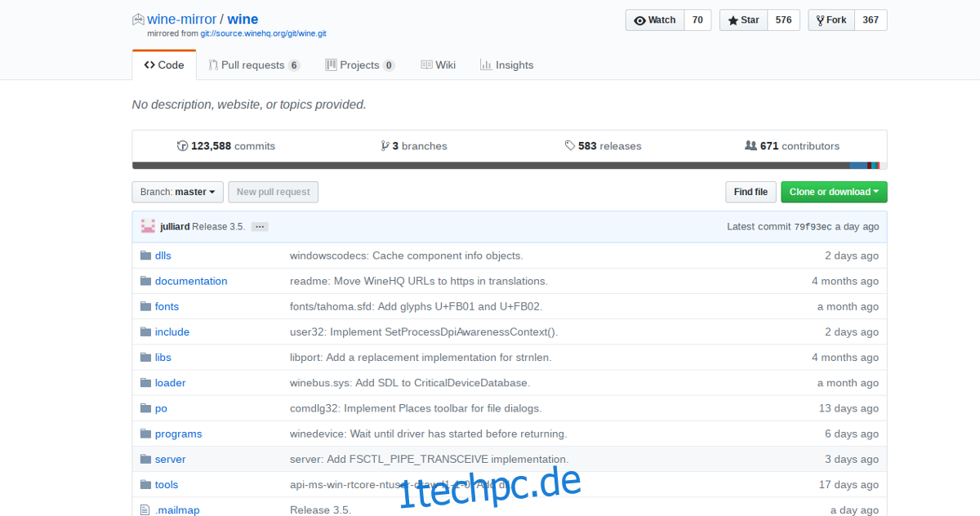Open the documentation folder
The height and width of the screenshot is (516, 980).
[191, 281]
